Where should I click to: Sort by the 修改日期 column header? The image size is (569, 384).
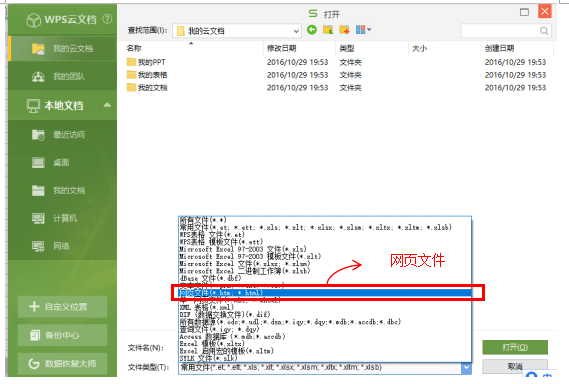(282, 48)
